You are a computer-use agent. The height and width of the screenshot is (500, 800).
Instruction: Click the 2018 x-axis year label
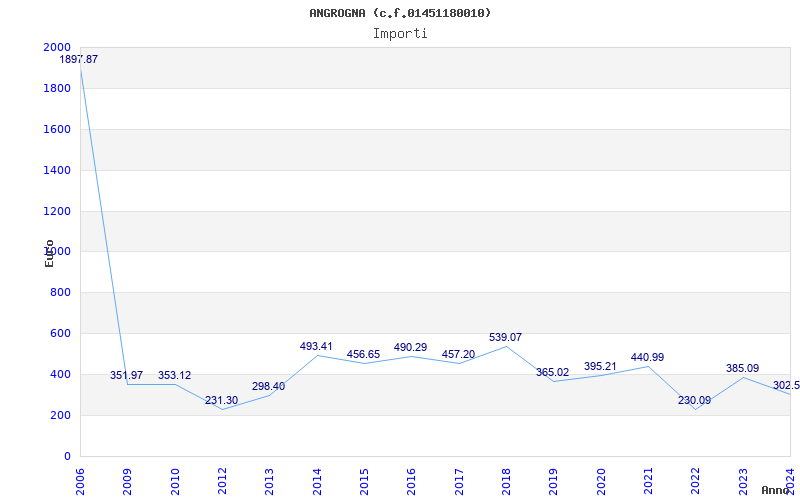click(506, 481)
